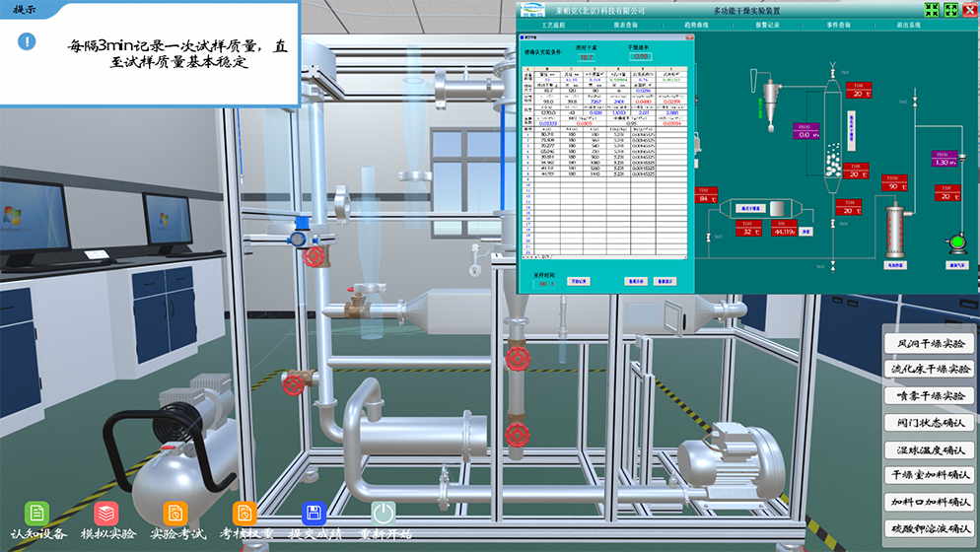Click the 喷雾干燥实验 button
Viewport: 980px width, 552px height.
[928, 396]
